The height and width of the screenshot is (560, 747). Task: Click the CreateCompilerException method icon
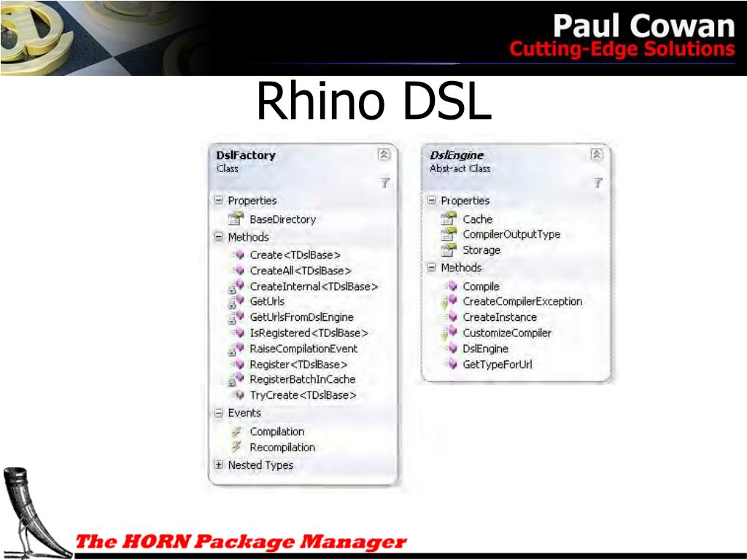click(449, 301)
